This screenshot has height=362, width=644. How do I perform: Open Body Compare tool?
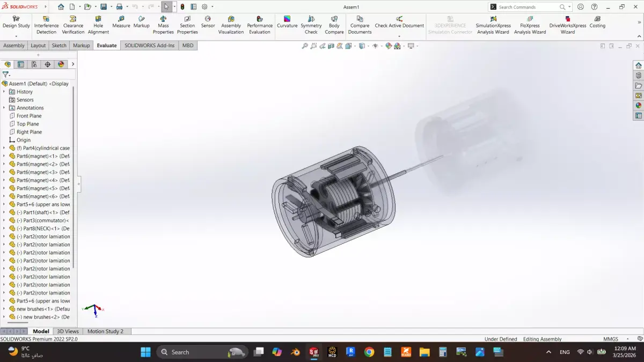click(334, 25)
